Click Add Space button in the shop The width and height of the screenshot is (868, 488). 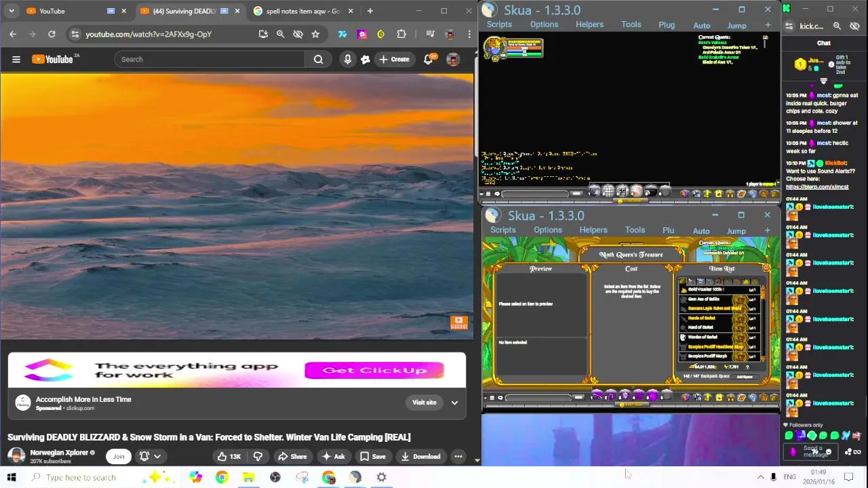coord(745,377)
